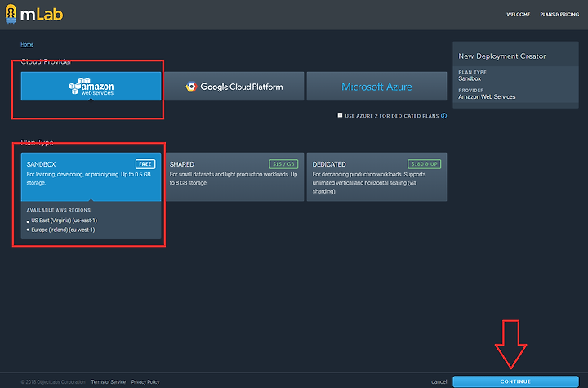This screenshot has width=588, height=388.
Task: Open Terms of Service link
Action: click(109, 382)
